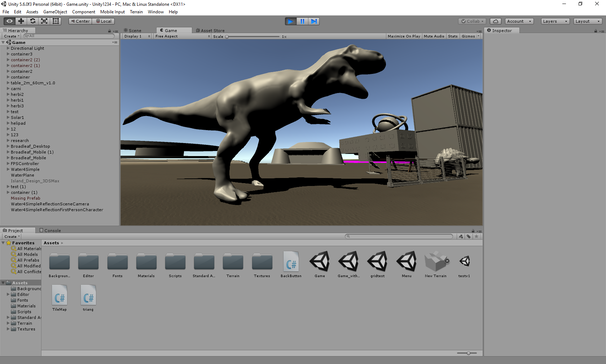606x364 pixels.
Task: Toggle Mute Audio in Game view
Action: [x=434, y=36]
